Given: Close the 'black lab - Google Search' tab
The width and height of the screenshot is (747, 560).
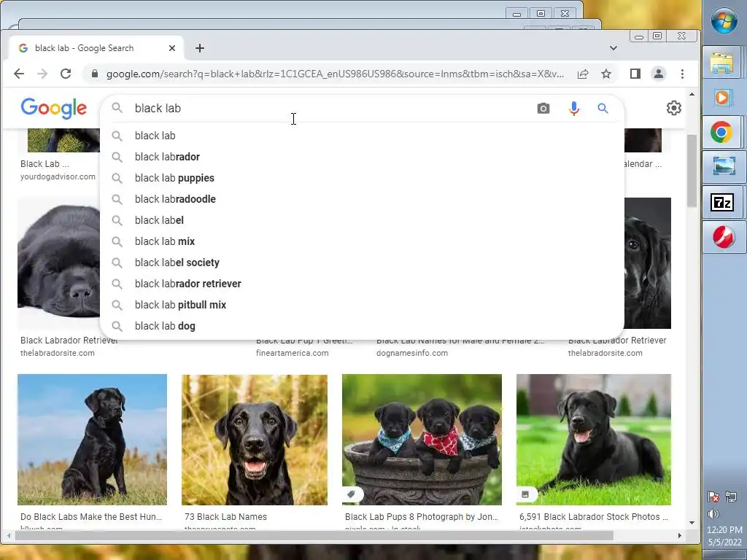Looking at the screenshot, I should point(172,48).
